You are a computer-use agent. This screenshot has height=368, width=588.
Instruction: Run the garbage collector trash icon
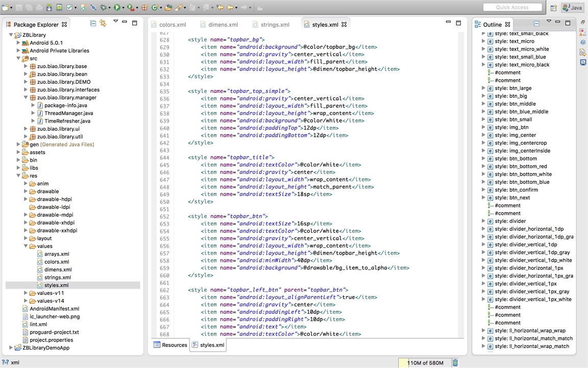[x=455, y=363]
